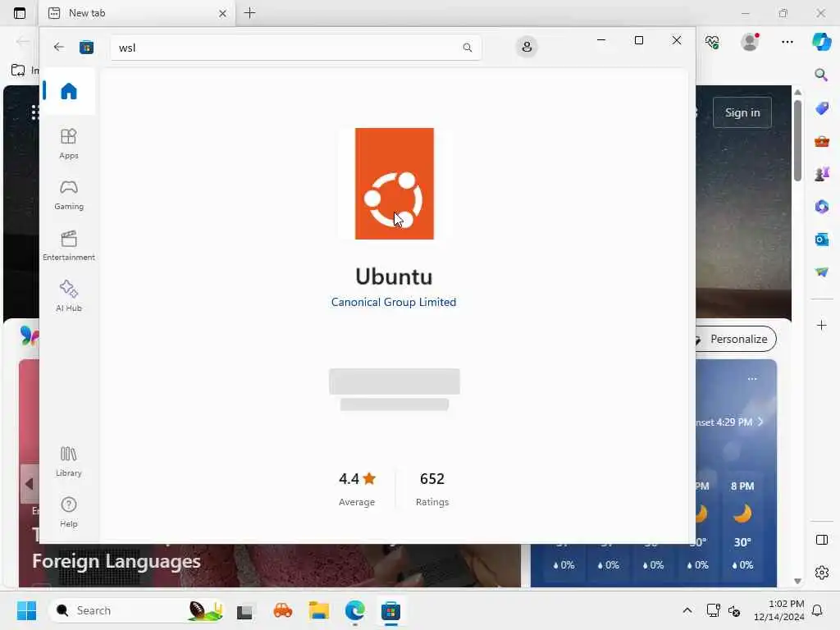Open File Explorer from the taskbar
The height and width of the screenshot is (630, 840).
coord(319,610)
